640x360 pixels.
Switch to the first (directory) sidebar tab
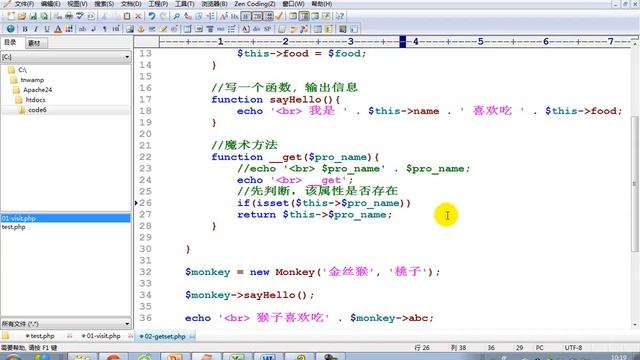11,42
